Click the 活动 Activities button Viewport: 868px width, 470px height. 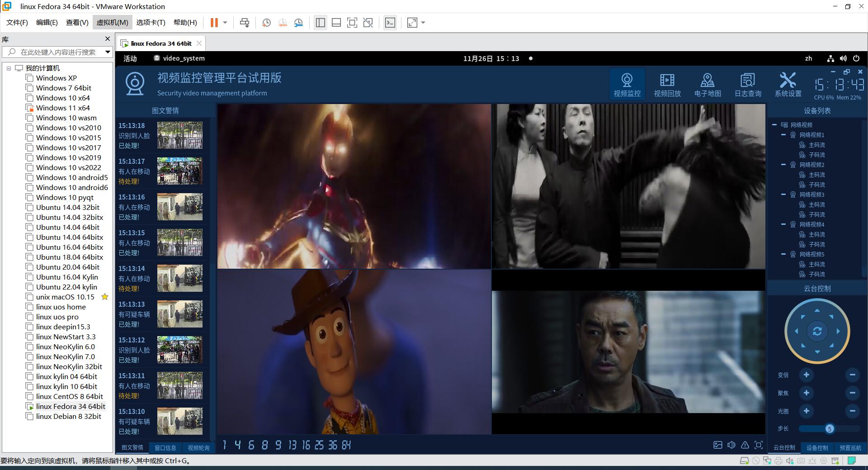(130, 58)
